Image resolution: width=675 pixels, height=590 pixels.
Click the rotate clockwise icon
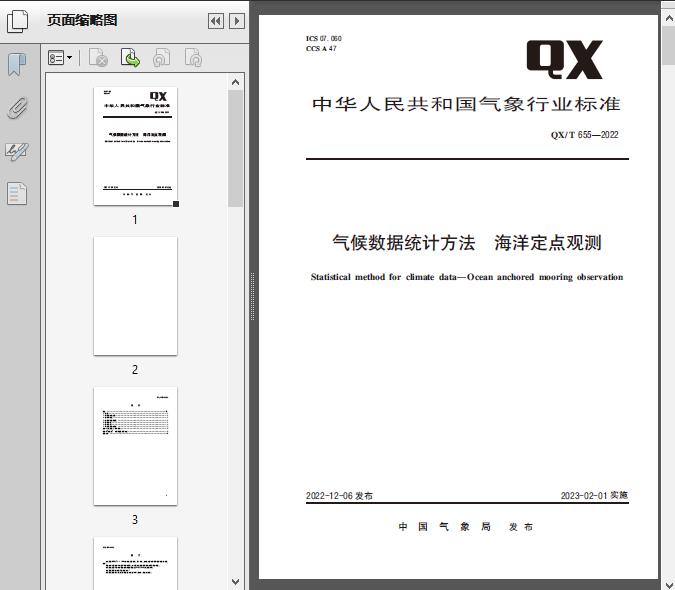(193, 58)
